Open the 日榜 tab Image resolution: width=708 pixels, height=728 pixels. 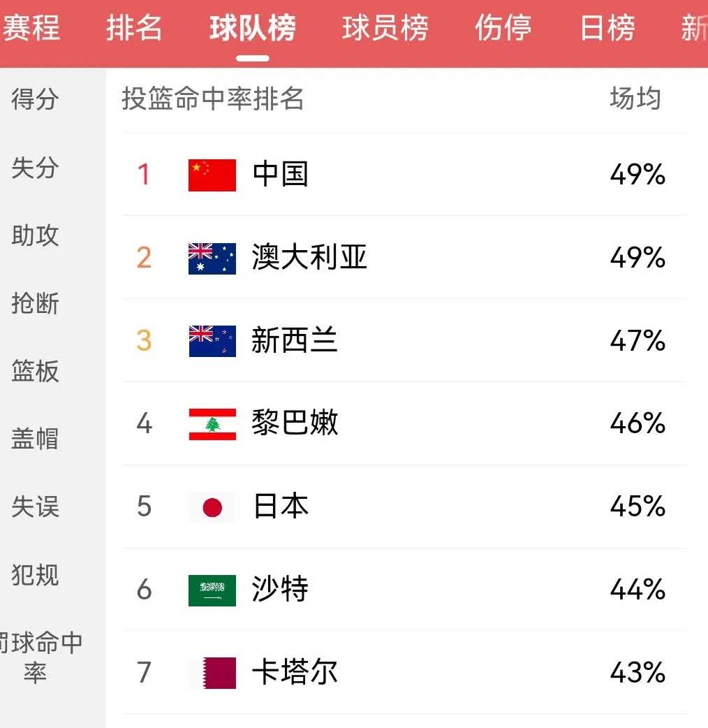pyautogui.click(x=607, y=29)
